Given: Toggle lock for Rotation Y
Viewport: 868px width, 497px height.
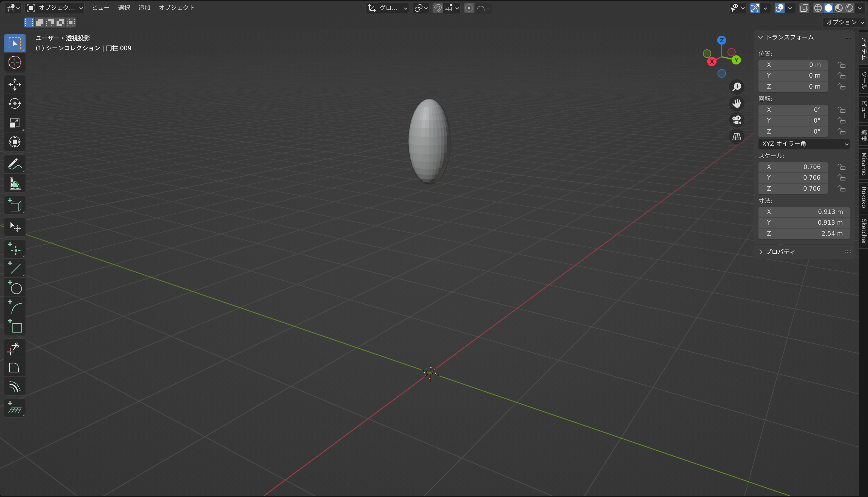Looking at the screenshot, I should [x=841, y=120].
